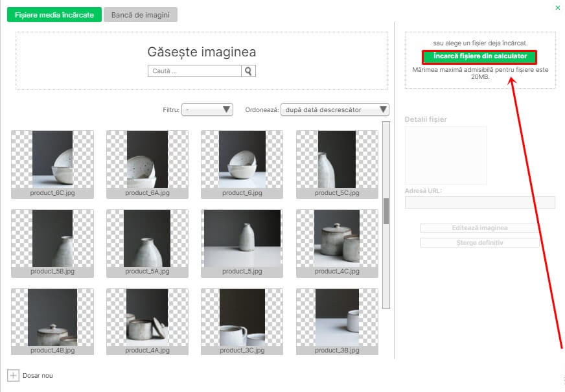Switch to Bancă de imagini tab
The height and width of the screenshot is (392, 565).
pyautogui.click(x=141, y=15)
